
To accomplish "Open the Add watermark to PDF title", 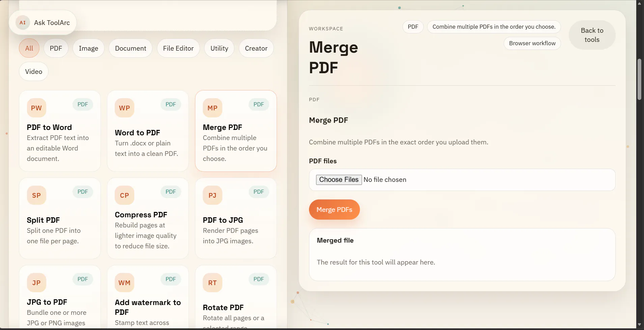I will [x=148, y=307].
